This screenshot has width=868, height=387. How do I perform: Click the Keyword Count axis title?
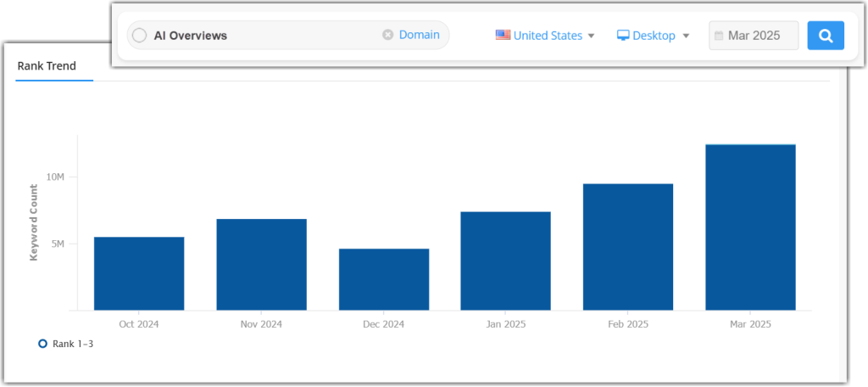tap(34, 222)
